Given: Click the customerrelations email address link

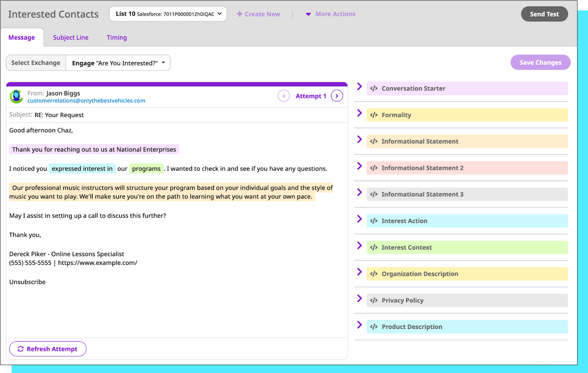Looking at the screenshot, I should [x=86, y=101].
